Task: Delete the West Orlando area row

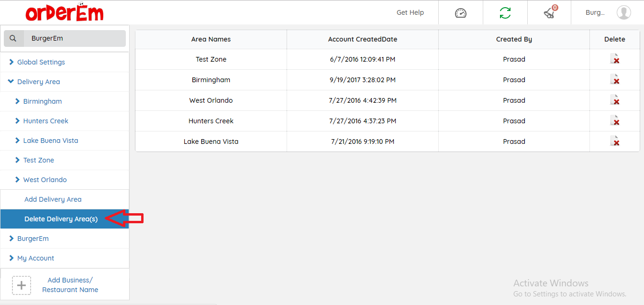Action: click(x=614, y=100)
